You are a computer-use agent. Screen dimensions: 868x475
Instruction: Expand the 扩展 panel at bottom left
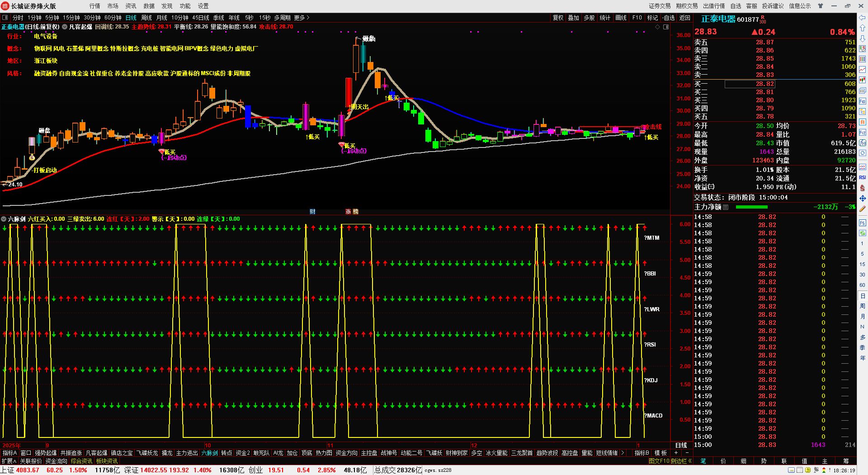click(x=9, y=461)
